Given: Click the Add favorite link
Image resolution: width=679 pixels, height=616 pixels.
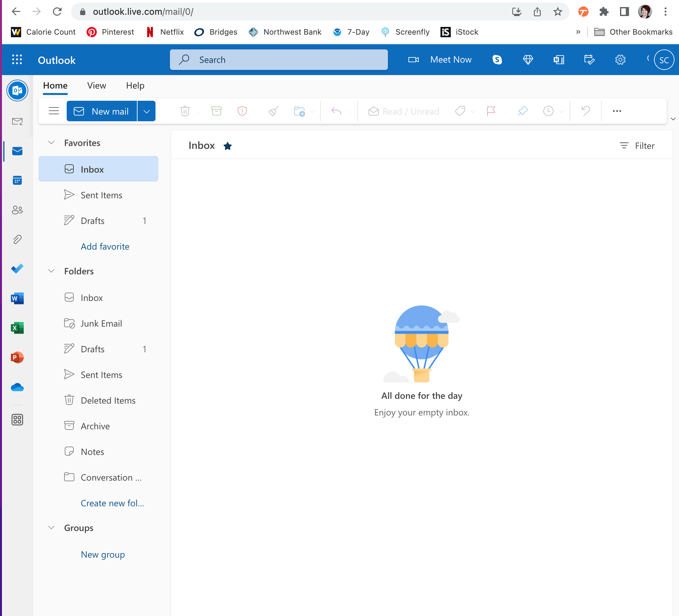Looking at the screenshot, I should pos(105,246).
